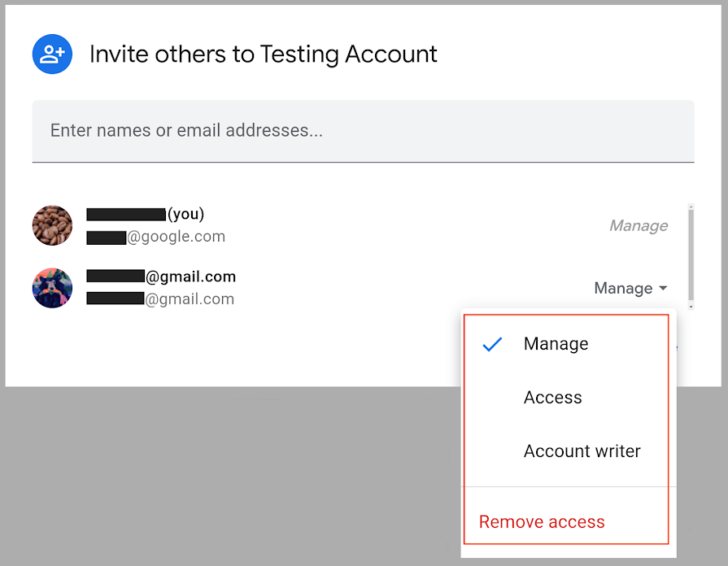The width and height of the screenshot is (728, 566).
Task: Click the grey @gmail.com address line
Action: click(x=160, y=299)
